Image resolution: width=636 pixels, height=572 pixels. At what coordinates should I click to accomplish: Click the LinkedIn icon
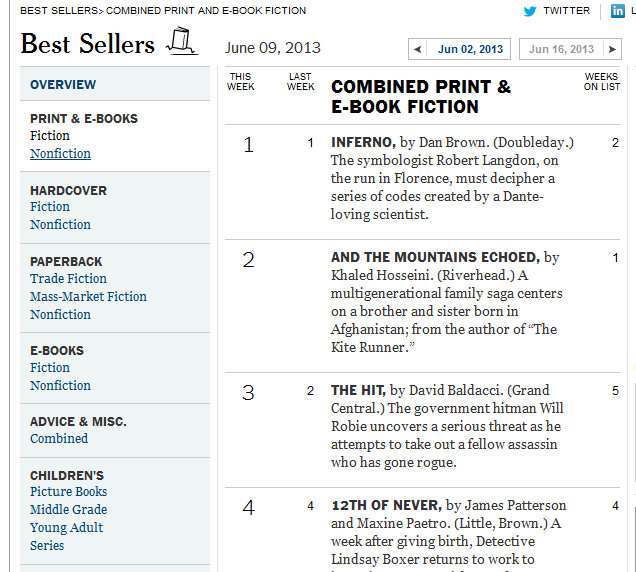click(x=618, y=11)
